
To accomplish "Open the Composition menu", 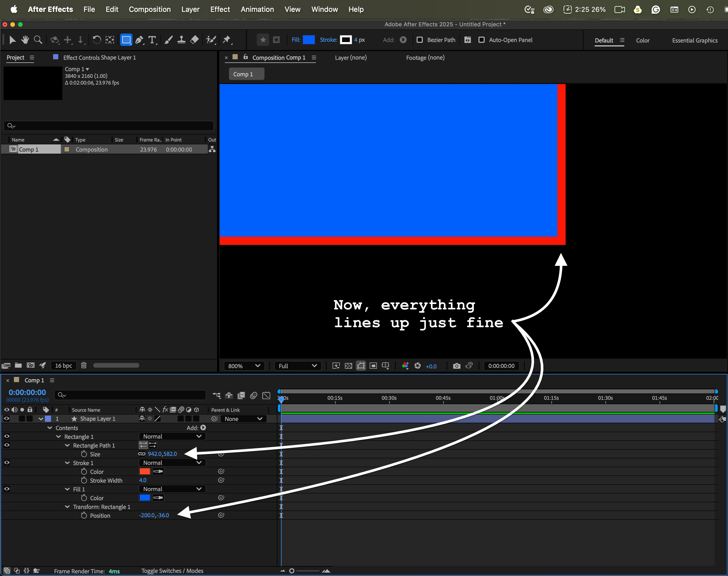I will (150, 10).
